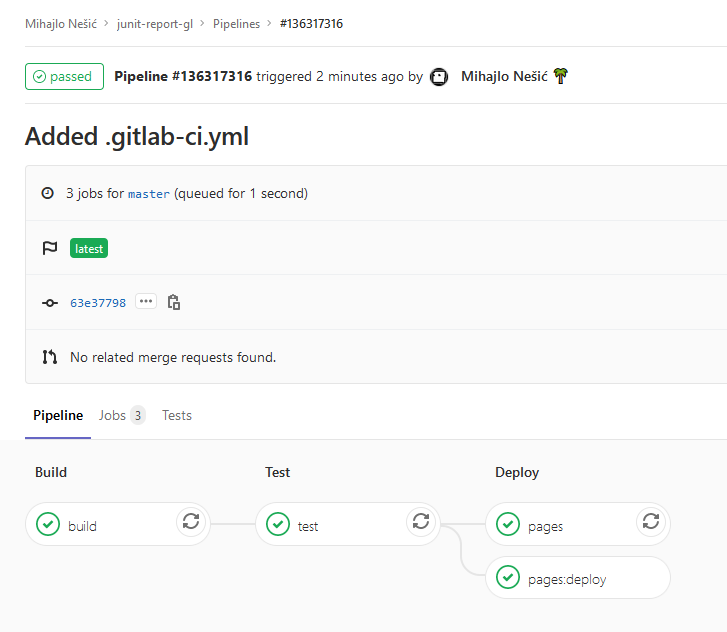Click the 'Added .gitlab-ci.yml' commit title
This screenshot has width=727, height=632.
(x=137, y=136)
